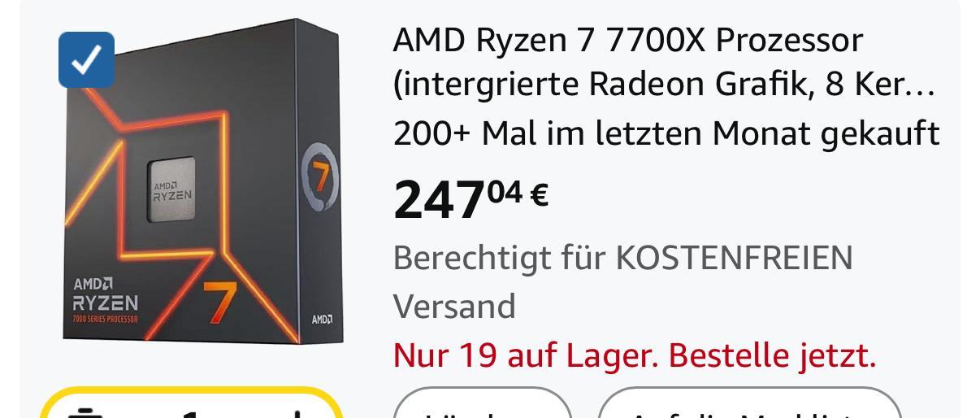
Task: Tap the partially visible Löschen button
Action: click(x=483, y=404)
